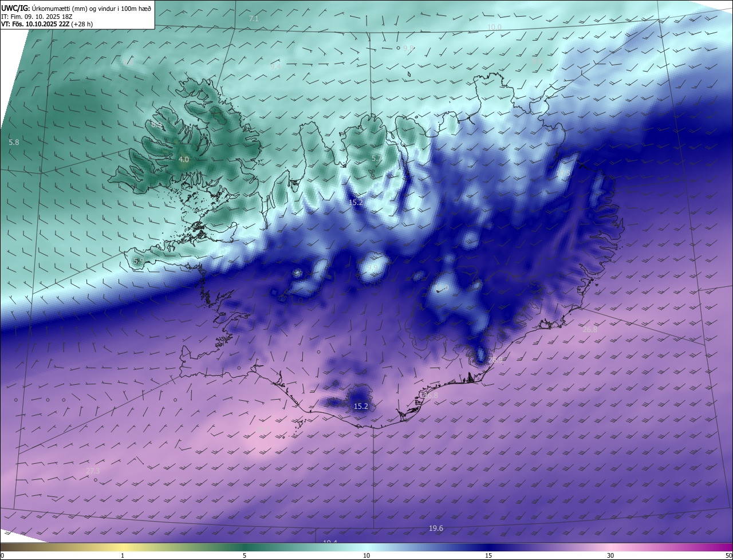Screen dimensions: 733x560
Task: Click the 19.6 value label on the map
Action: click(436, 528)
